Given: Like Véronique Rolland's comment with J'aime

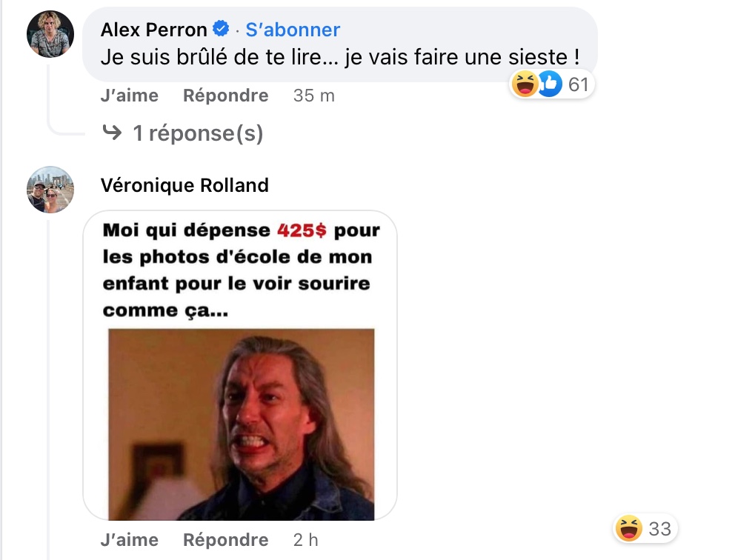Looking at the screenshot, I should [x=130, y=540].
